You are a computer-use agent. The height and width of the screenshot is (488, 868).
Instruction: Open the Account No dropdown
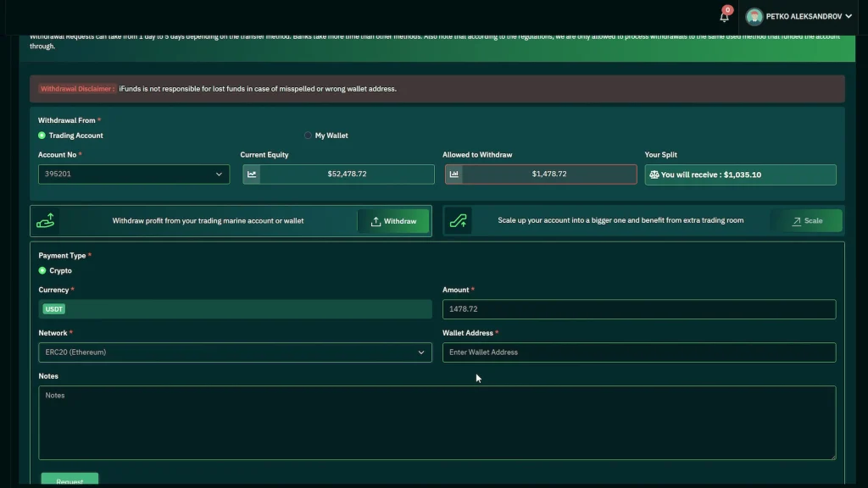[x=134, y=175]
